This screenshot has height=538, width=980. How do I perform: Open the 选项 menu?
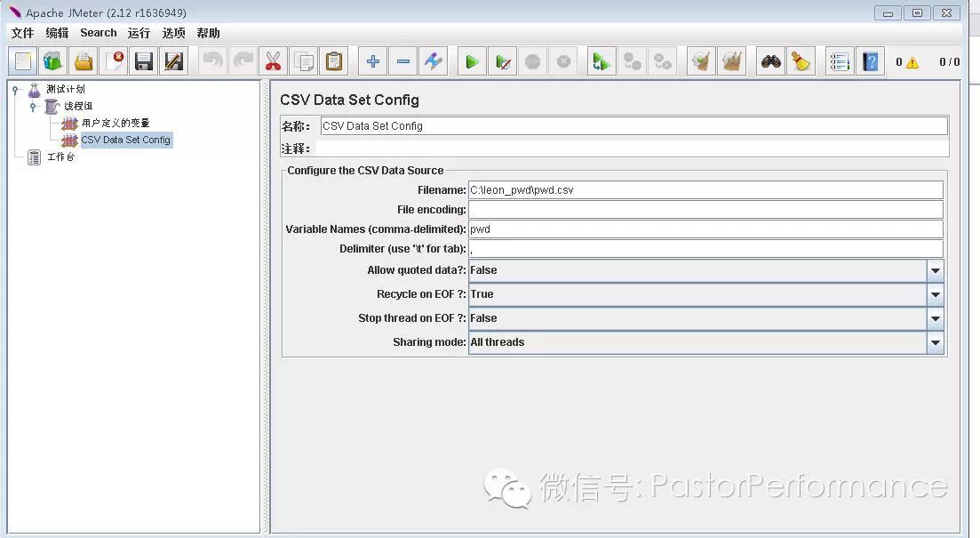point(174,33)
